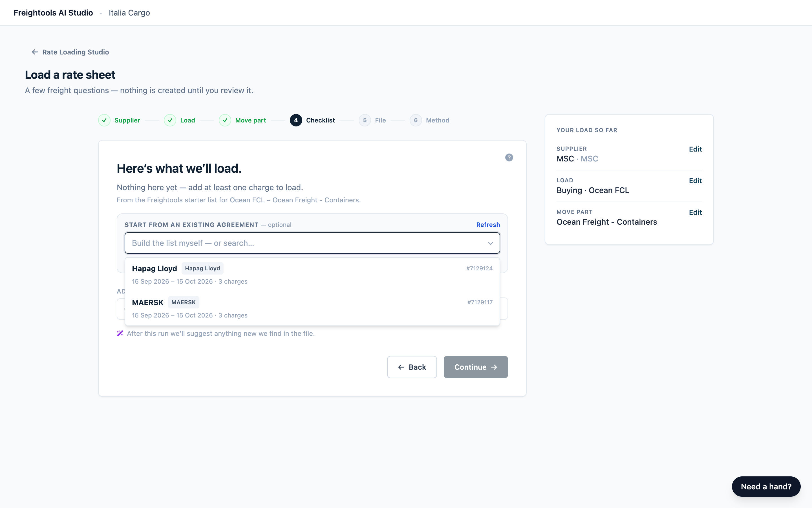Click the help question mark icon

coord(509,157)
